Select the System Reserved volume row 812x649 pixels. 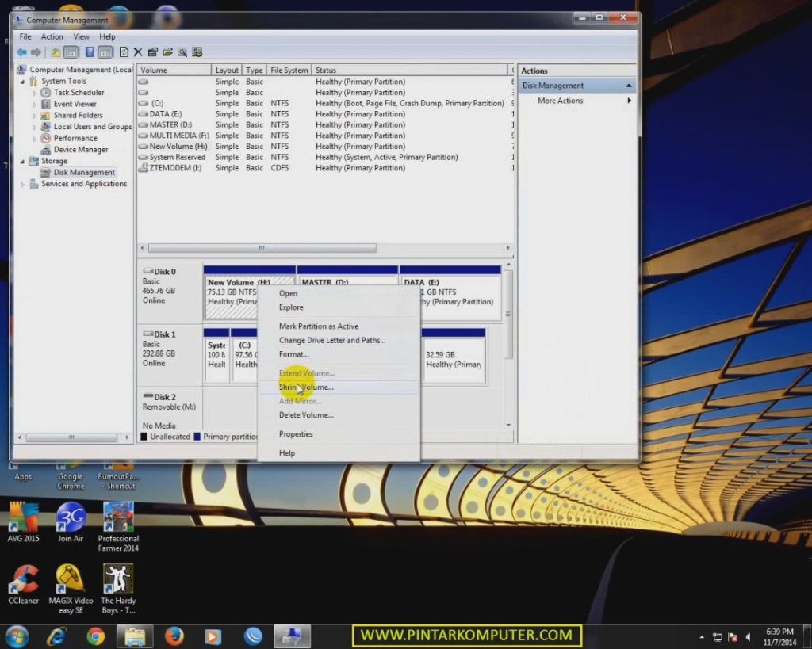point(325,158)
